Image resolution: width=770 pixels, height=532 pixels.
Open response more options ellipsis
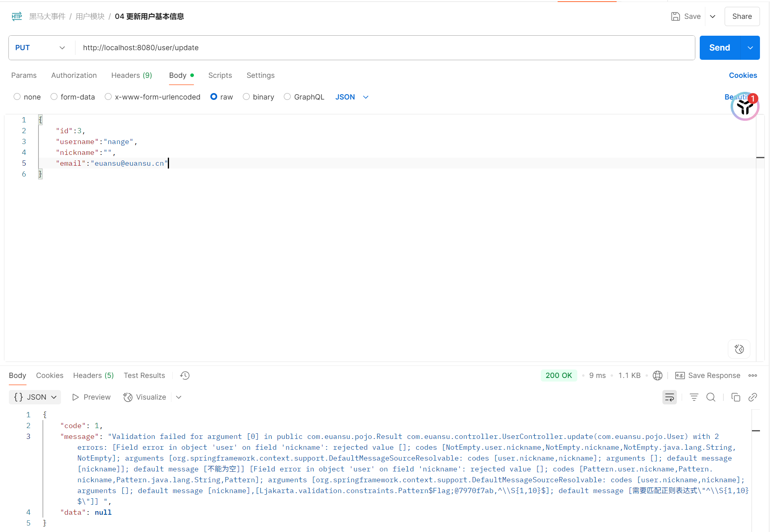(753, 376)
